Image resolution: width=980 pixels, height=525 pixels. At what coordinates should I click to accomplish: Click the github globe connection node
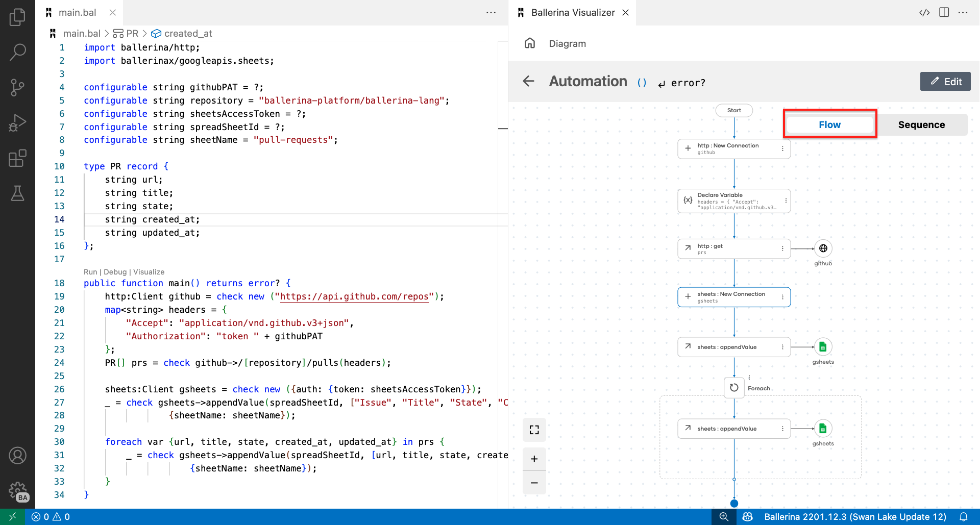[823, 248]
